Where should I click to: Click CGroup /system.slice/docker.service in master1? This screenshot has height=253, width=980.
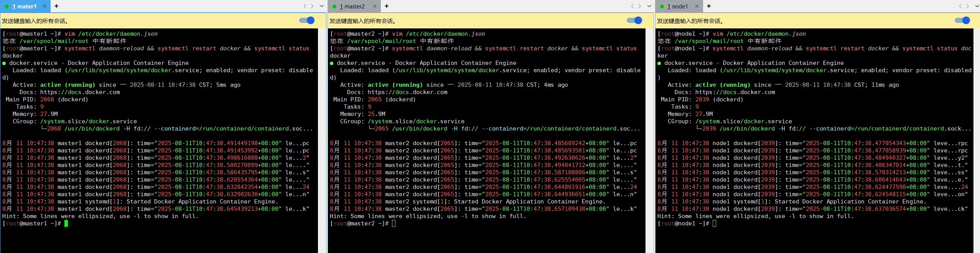click(89, 121)
